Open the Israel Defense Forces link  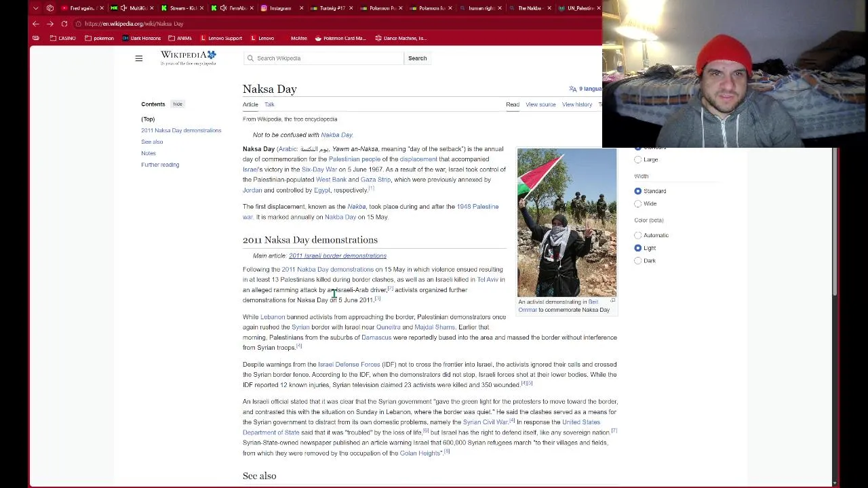tap(349, 365)
